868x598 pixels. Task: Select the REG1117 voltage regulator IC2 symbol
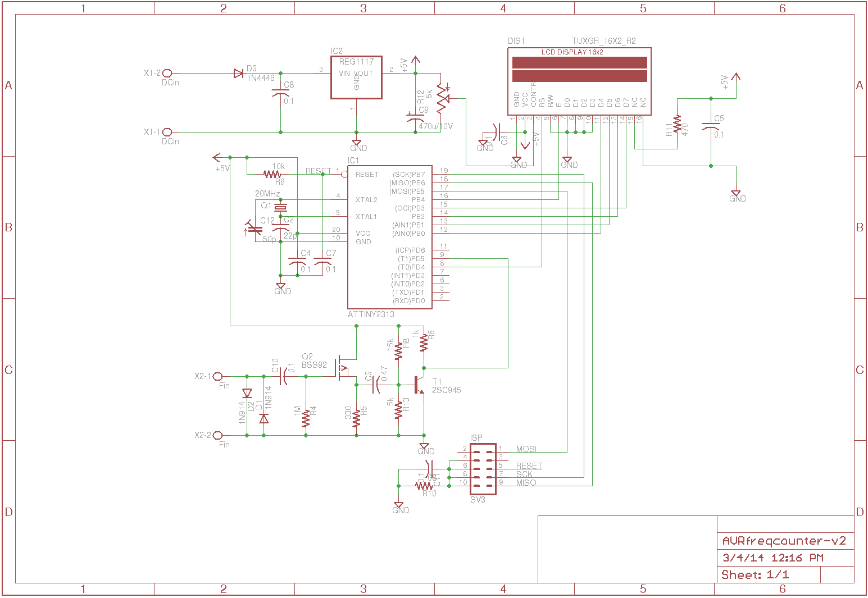click(356, 76)
